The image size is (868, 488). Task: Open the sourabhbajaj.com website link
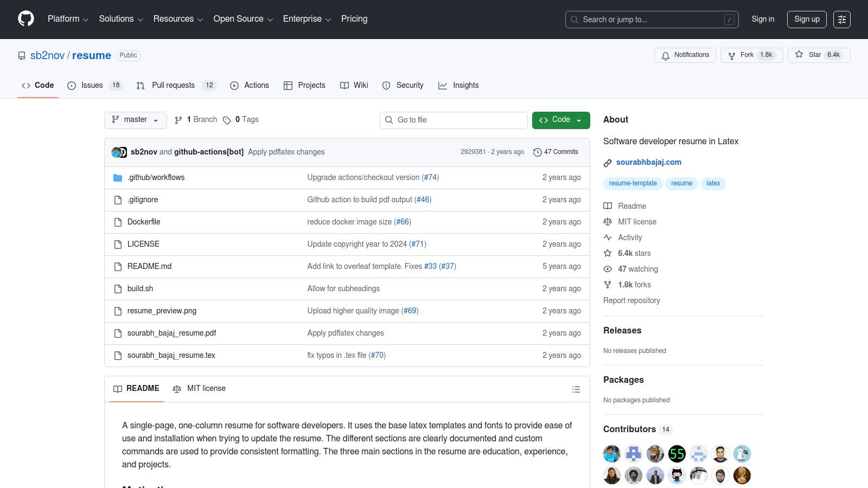coord(648,162)
